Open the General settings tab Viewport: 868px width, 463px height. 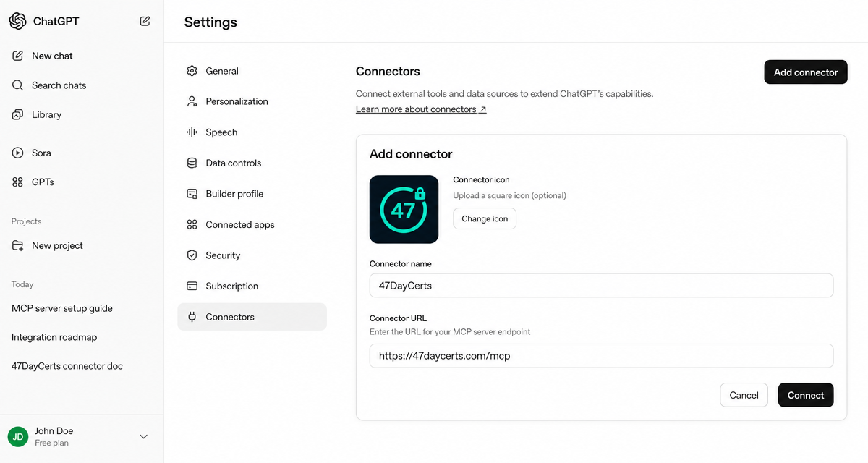[252, 71]
